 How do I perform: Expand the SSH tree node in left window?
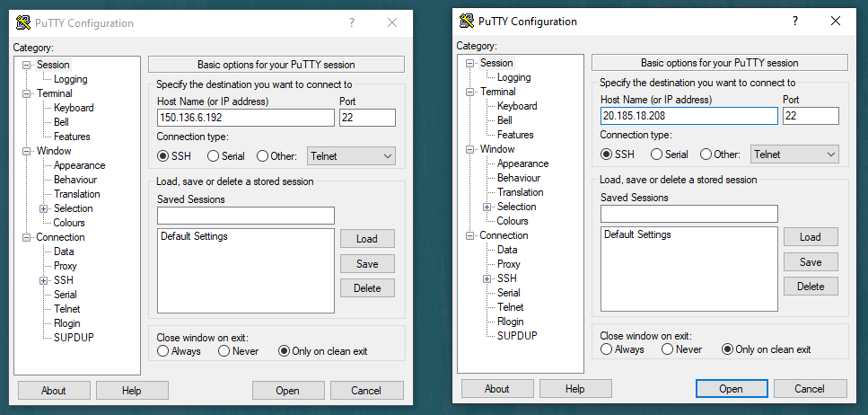[44, 280]
